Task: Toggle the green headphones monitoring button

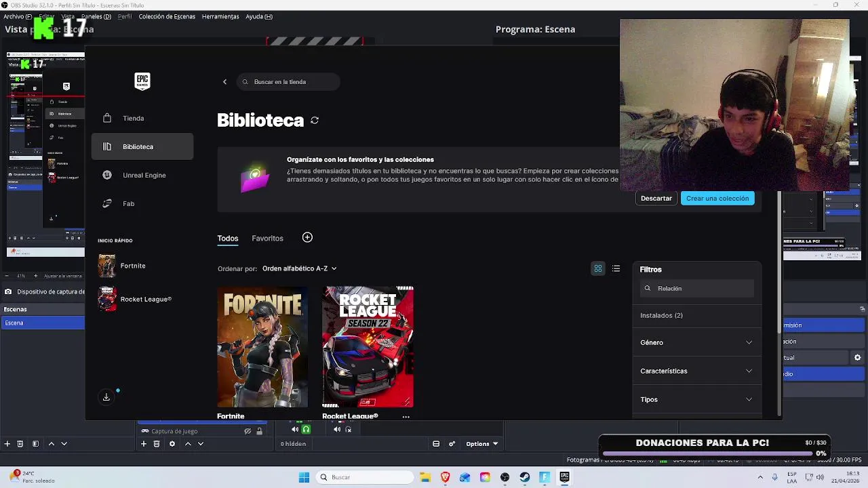Action: click(x=307, y=429)
